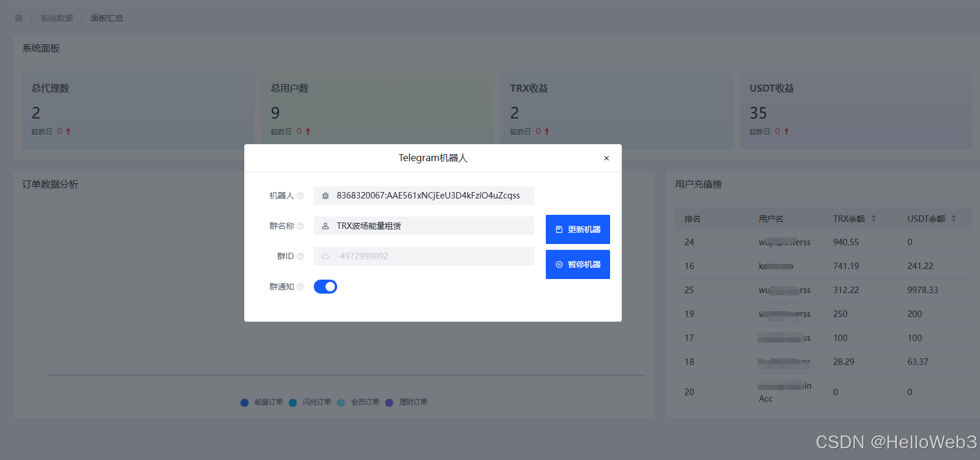This screenshot has height=460, width=980.
Task: Open help tip next to 机器人 label
Action: tap(300, 196)
